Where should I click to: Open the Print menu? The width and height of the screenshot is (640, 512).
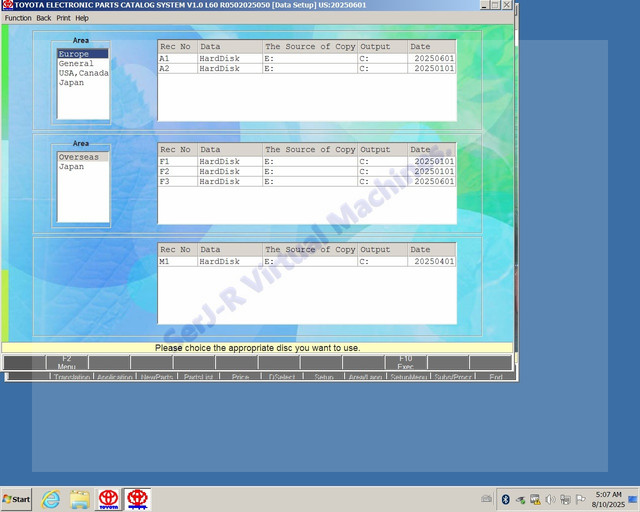(x=63, y=18)
